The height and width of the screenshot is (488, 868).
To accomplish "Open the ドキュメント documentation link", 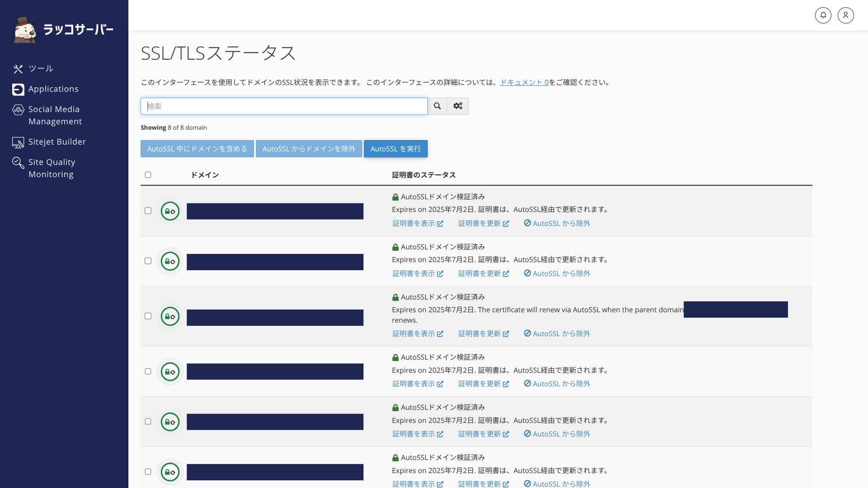I will (524, 82).
